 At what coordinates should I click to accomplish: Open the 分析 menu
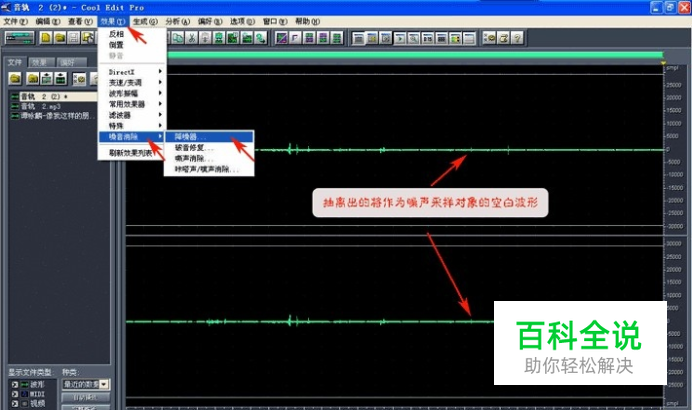point(177,21)
